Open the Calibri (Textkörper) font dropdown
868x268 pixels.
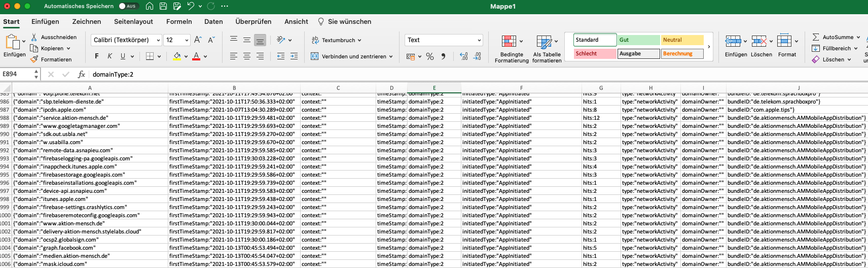(126, 40)
